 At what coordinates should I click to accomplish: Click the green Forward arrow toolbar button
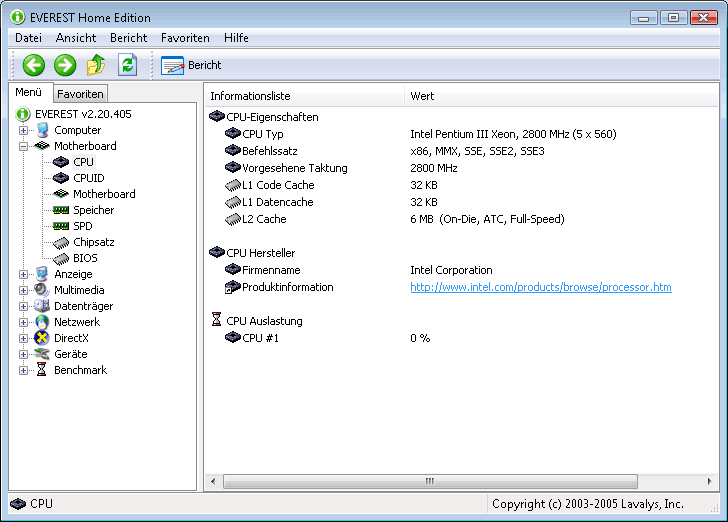point(65,65)
